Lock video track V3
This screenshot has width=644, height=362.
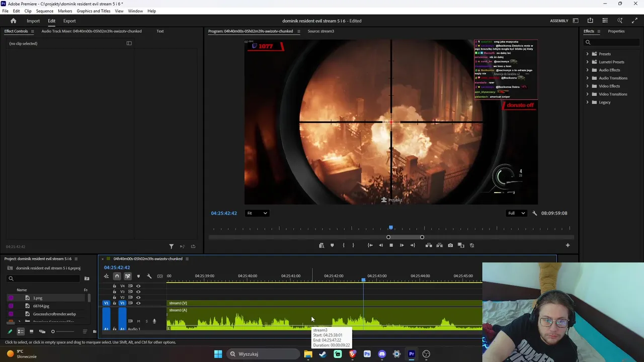coord(114,292)
